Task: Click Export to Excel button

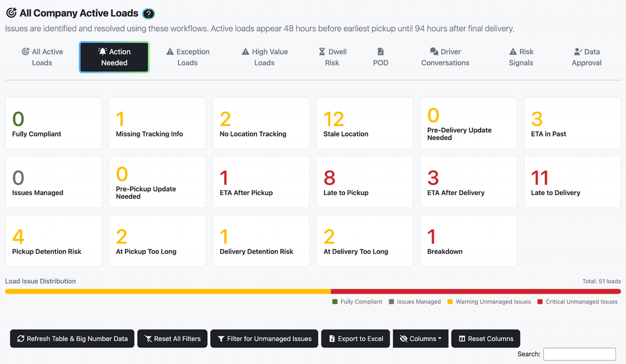Action: click(356, 338)
